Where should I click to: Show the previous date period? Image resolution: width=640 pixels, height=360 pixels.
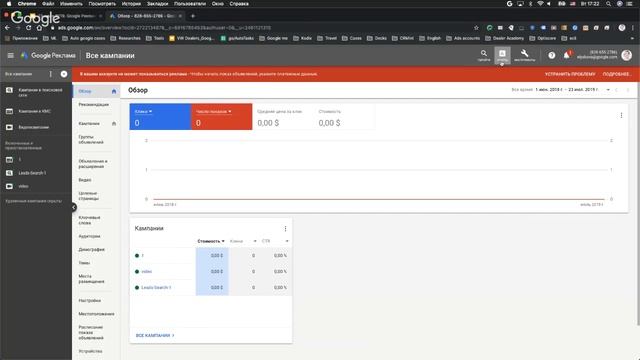pyautogui.click(x=617, y=89)
